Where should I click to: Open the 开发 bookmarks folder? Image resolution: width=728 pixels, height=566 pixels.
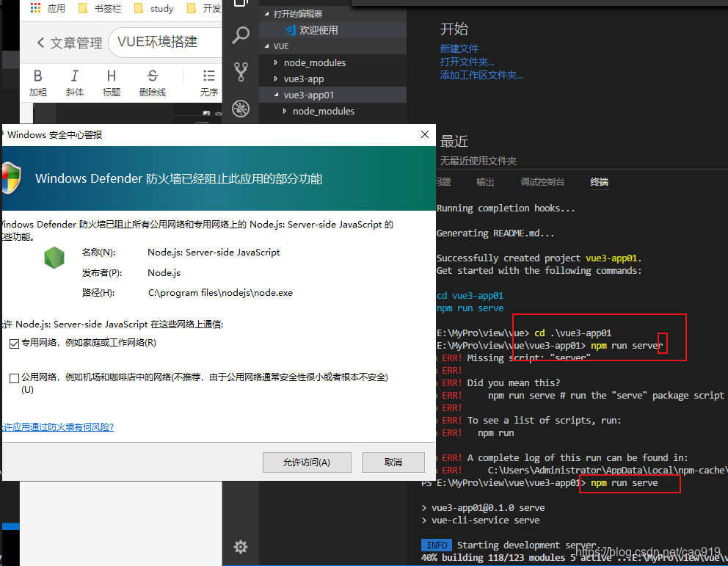pos(204,8)
